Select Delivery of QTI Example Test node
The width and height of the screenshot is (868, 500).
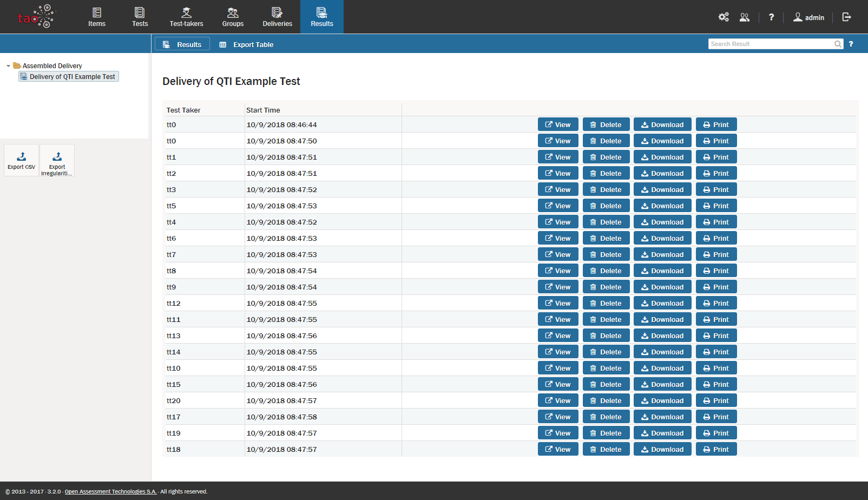point(72,77)
